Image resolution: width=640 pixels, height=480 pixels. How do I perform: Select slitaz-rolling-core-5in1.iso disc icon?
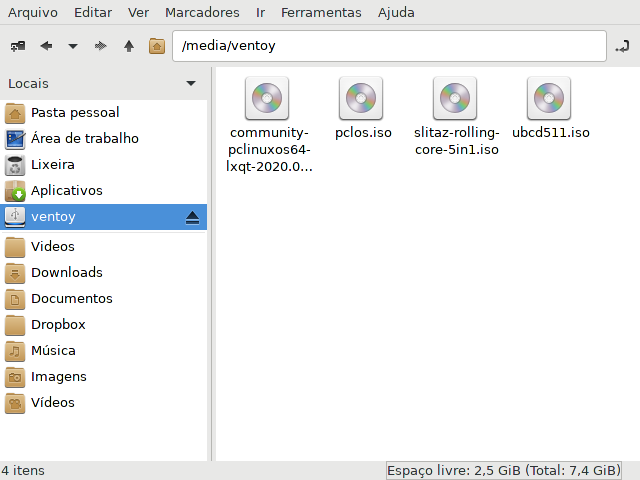455,98
